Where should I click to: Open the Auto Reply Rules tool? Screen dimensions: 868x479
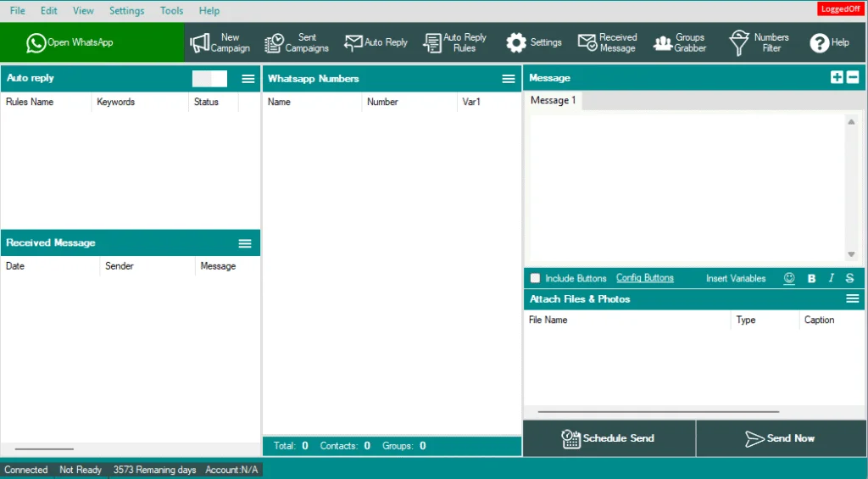point(455,42)
